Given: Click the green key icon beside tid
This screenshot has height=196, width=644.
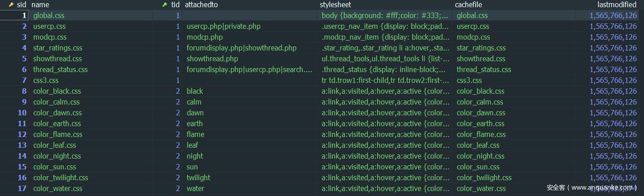Looking at the screenshot, I should (164, 5).
